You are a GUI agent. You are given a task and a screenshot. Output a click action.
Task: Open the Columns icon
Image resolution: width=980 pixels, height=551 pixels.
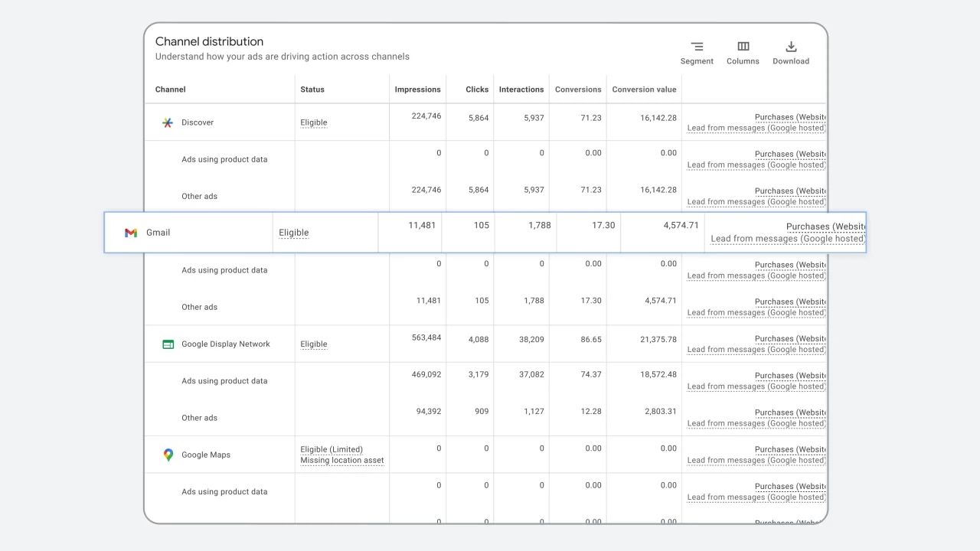point(743,47)
